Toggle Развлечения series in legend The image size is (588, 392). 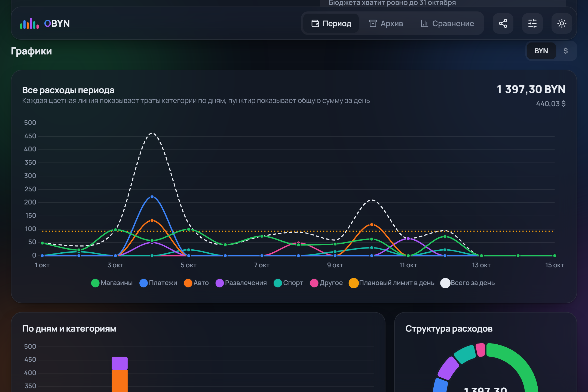tap(241, 283)
